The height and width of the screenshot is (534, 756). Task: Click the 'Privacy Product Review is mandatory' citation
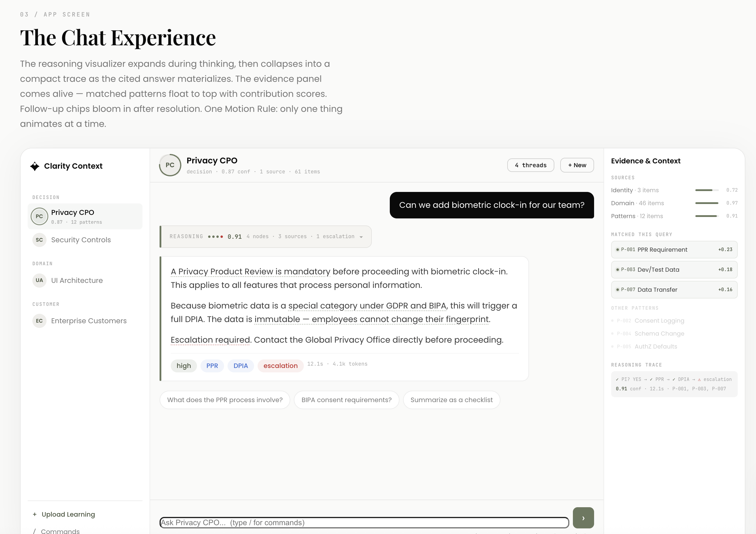(250, 272)
